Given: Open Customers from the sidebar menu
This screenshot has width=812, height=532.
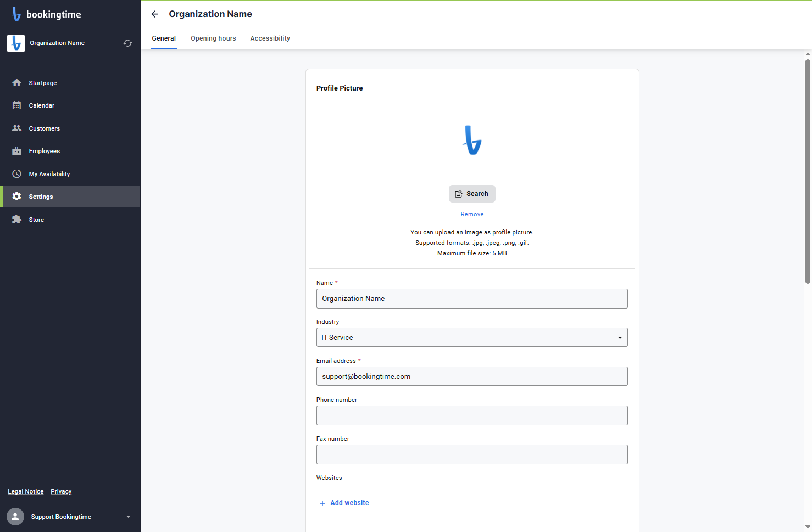Looking at the screenshot, I should (x=70, y=128).
